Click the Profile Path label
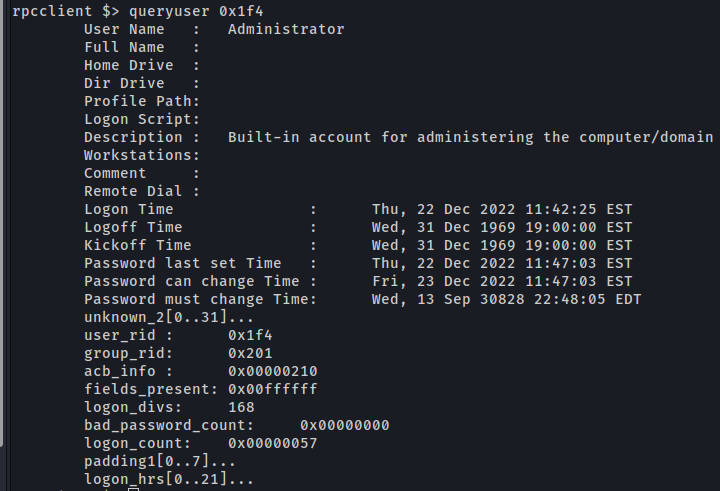Viewport: 720px width, 491px height. click(142, 101)
